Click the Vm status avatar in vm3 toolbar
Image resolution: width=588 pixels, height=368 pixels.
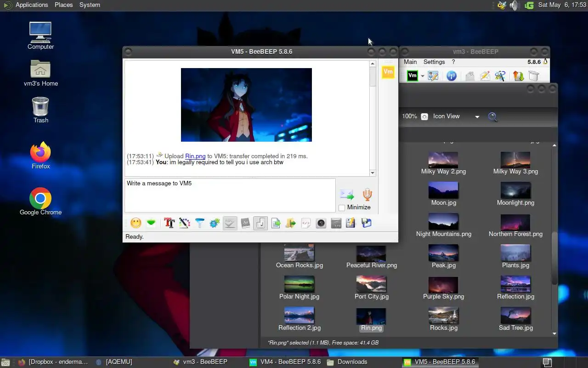pos(413,76)
